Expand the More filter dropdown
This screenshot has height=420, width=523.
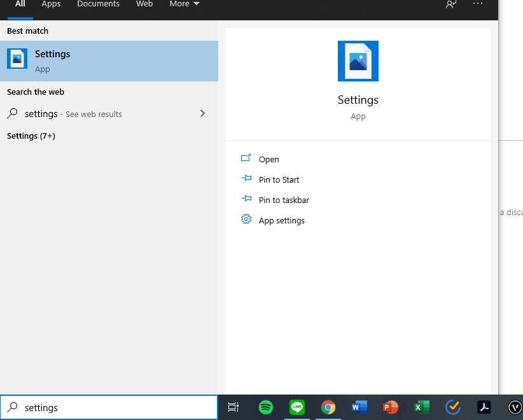click(184, 4)
